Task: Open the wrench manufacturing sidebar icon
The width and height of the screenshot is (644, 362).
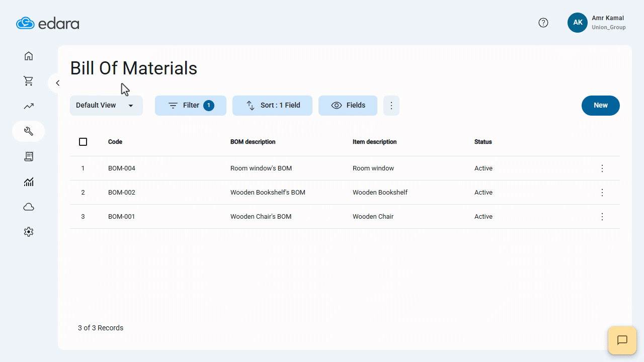Action: point(29,131)
